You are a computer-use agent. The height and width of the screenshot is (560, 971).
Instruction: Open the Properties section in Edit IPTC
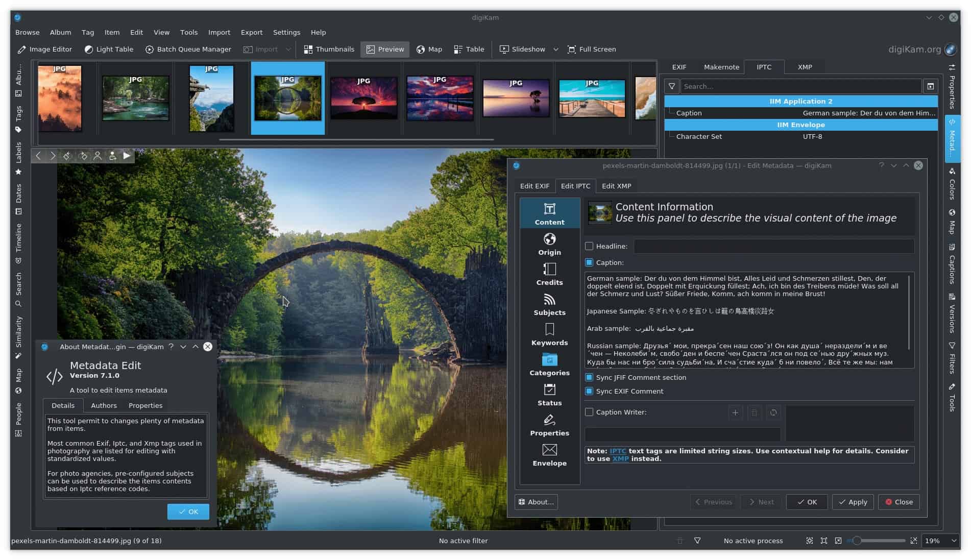549,424
